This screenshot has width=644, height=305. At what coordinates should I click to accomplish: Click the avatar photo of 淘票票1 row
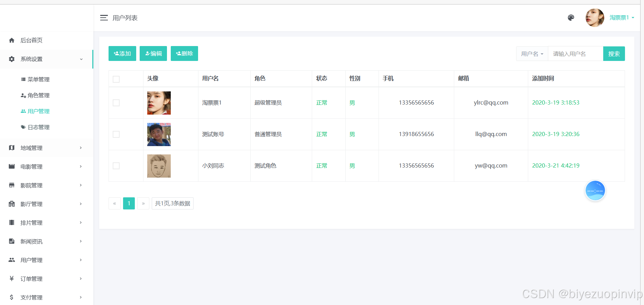(x=159, y=103)
